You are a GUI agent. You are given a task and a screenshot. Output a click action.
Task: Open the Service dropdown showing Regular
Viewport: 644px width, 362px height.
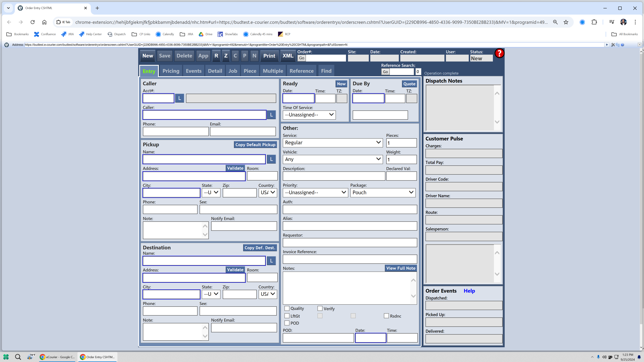[x=333, y=143]
